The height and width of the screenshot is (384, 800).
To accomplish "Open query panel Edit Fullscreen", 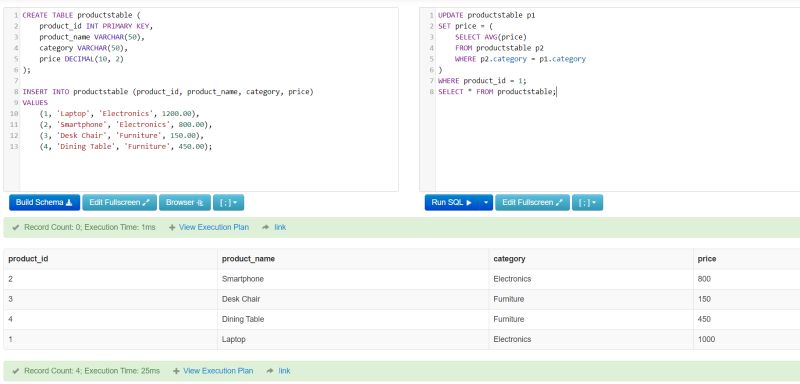I will [x=532, y=202].
